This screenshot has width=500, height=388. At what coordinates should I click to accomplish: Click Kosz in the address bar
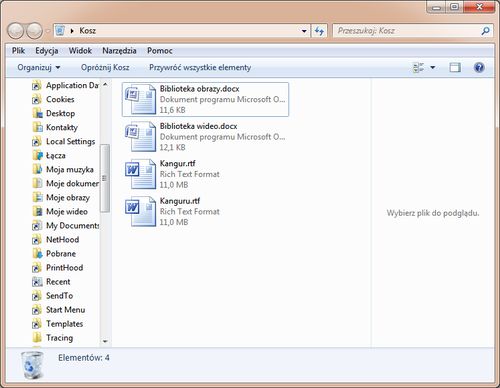(x=88, y=31)
